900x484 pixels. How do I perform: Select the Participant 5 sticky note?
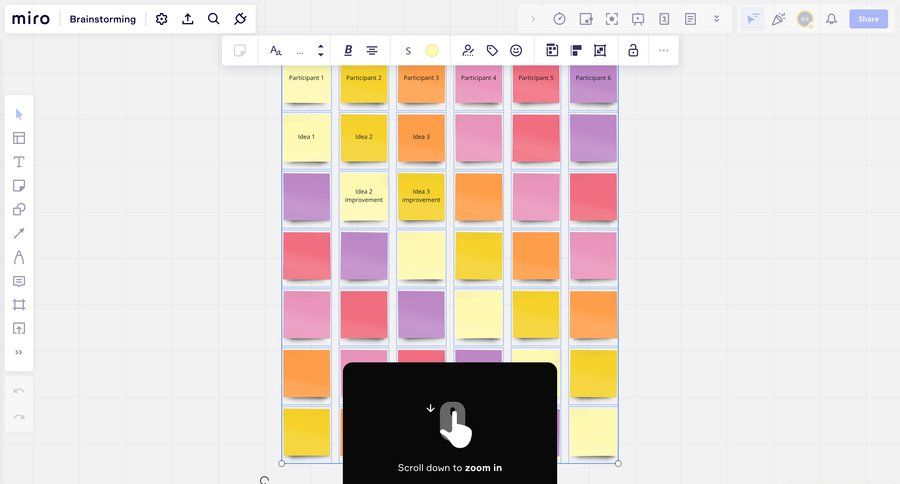pos(536,84)
